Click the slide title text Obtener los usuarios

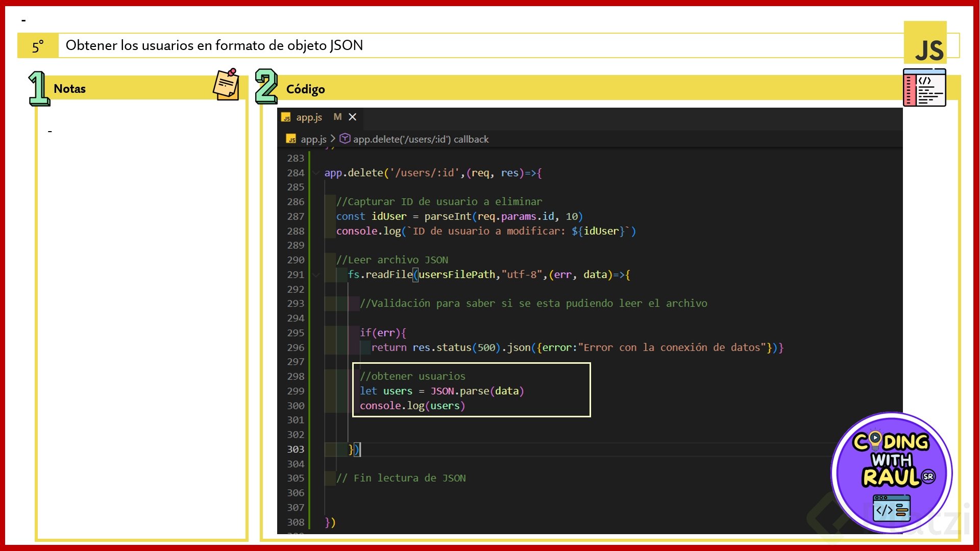pyautogui.click(x=214, y=45)
